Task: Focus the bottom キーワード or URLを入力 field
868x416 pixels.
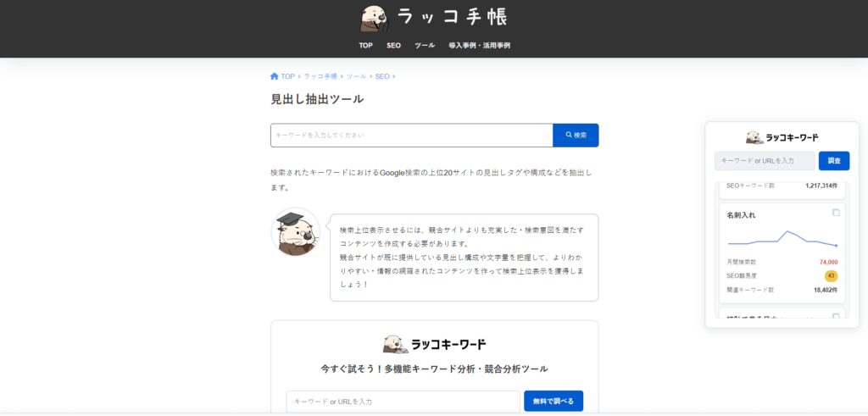Action: pos(403,401)
